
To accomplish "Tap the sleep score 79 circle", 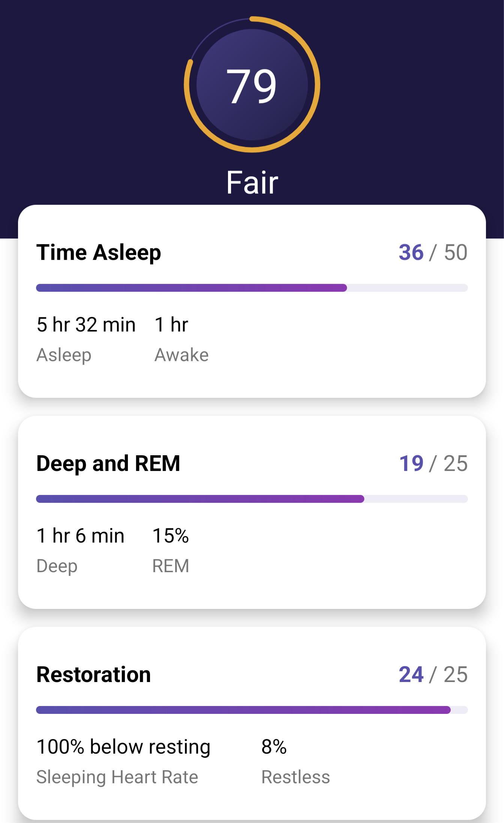I will point(252,85).
